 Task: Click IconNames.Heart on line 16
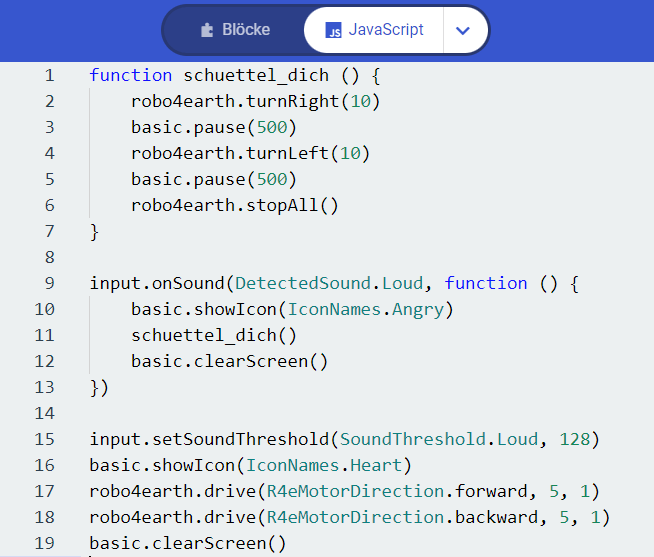tap(324, 465)
